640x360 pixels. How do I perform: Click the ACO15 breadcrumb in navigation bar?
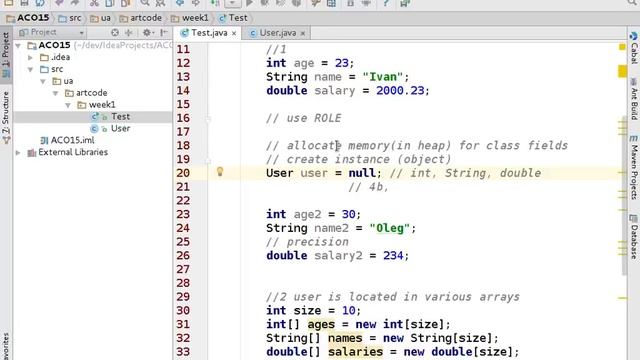click(28, 18)
